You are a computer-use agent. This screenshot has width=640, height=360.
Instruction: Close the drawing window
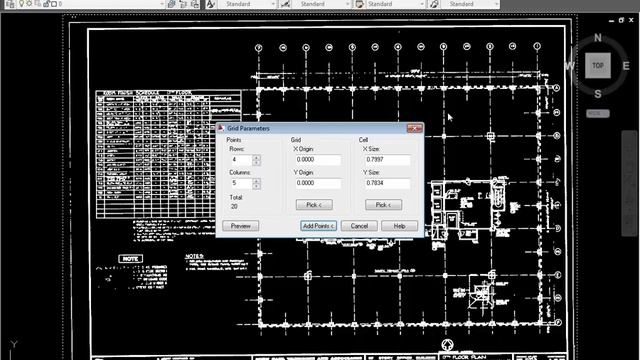[631, 20]
